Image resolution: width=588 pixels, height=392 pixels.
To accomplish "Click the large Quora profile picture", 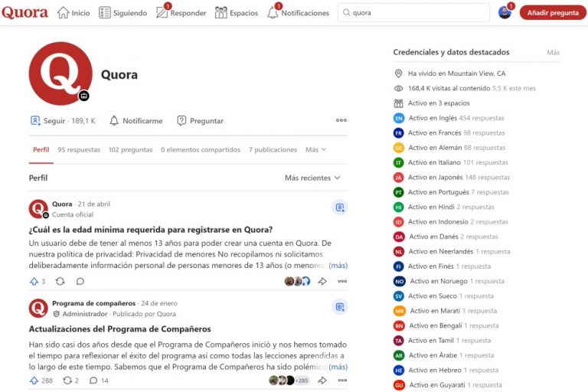I will coord(60,73).
